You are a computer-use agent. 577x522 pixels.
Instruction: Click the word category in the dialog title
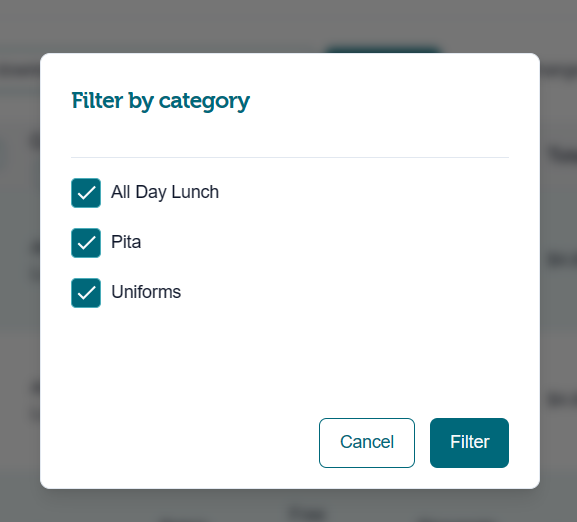tap(204, 102)
